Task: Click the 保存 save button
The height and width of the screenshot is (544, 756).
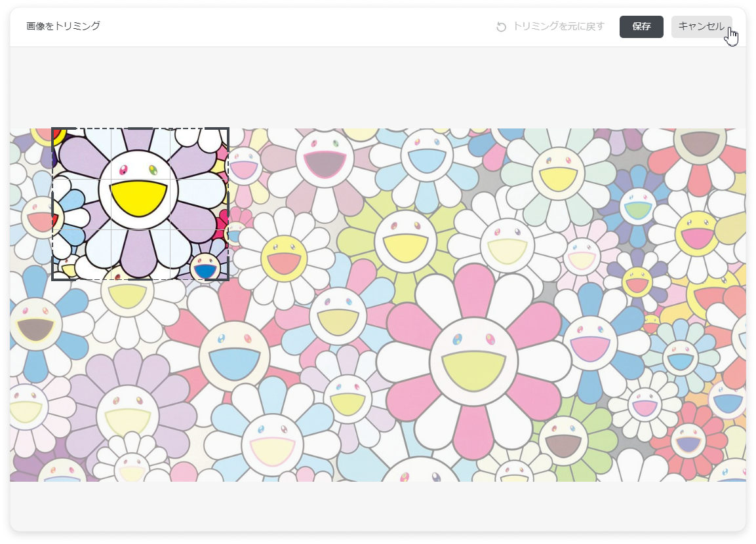Action: pyautogui.click(x=641, y=26)
